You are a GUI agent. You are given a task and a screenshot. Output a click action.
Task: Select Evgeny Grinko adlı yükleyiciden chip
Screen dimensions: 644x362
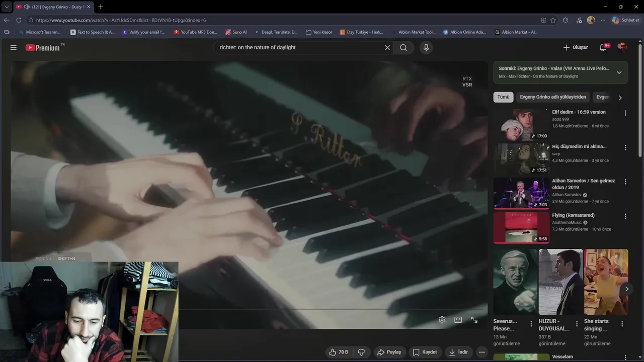(x=553, y=97)
